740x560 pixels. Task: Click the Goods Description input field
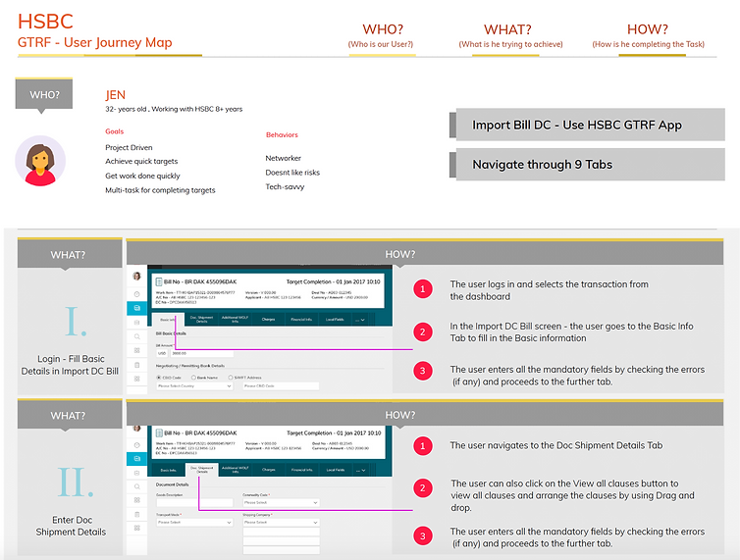click(x=194, y=502)
